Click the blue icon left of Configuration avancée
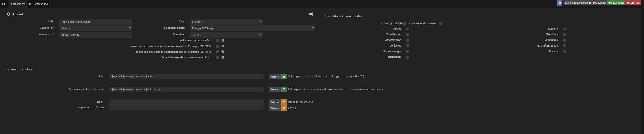 click(560, 3)
